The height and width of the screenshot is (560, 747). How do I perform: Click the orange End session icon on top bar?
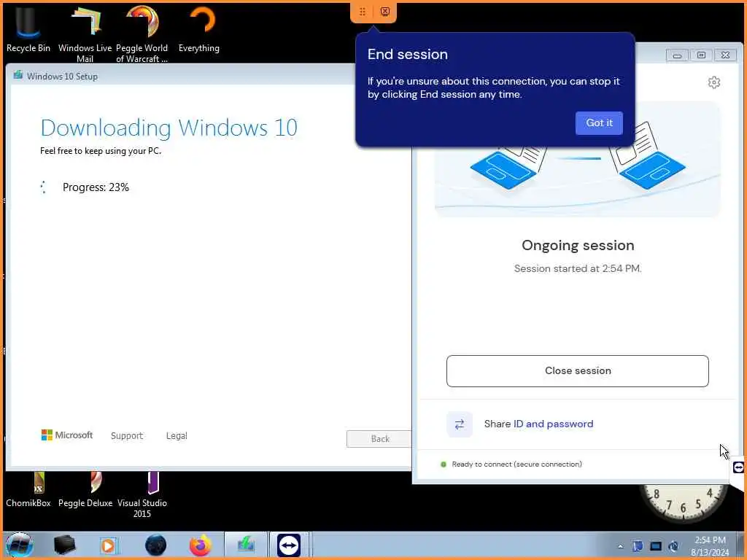[385, 12]
